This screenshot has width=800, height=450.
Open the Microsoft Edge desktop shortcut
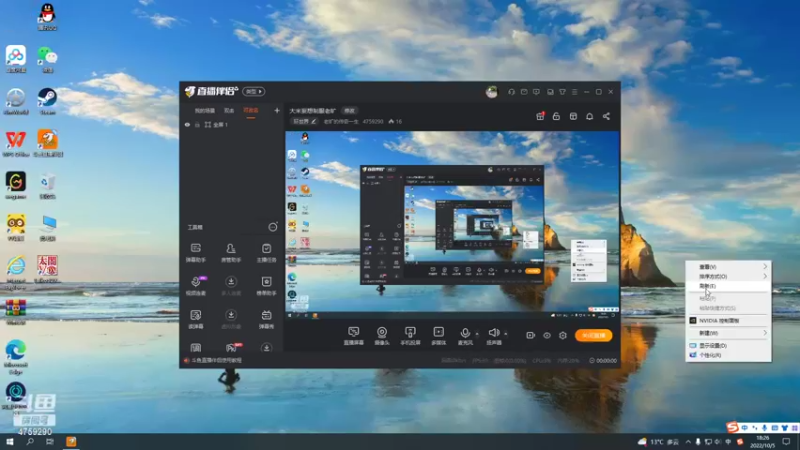pos(16,357)
